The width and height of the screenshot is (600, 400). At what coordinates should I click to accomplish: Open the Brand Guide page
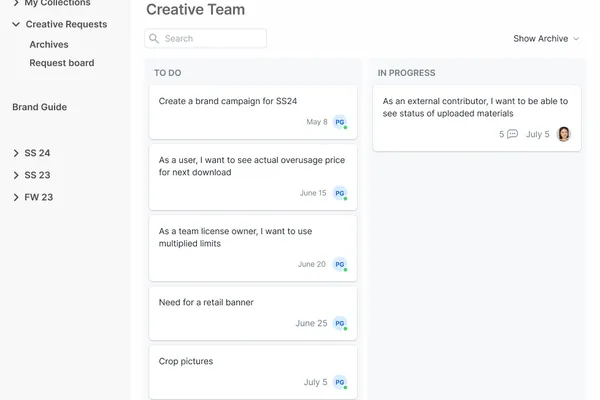click(39, 107)
